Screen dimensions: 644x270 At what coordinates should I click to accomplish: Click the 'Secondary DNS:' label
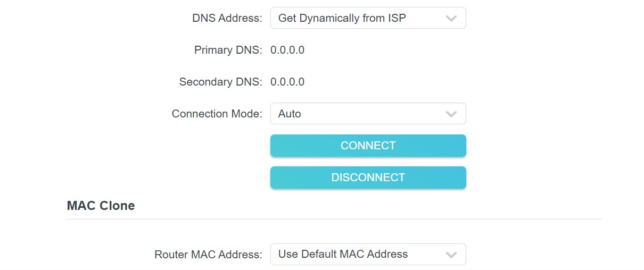tap(221, 82)
